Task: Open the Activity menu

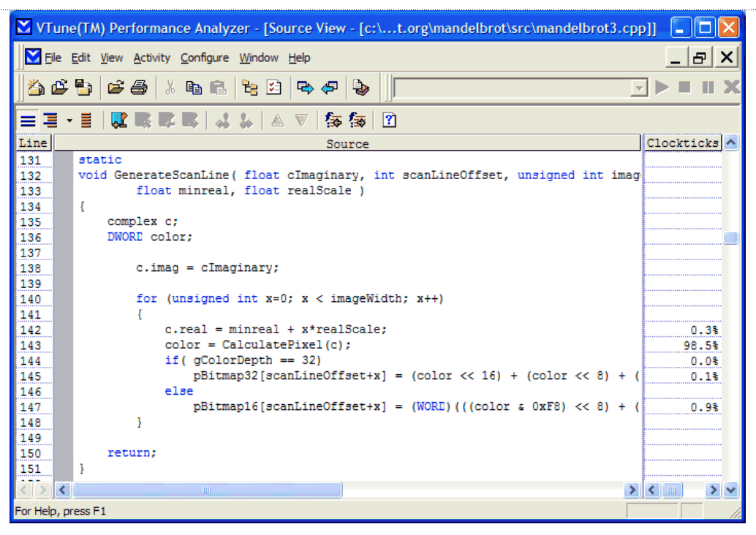Action: (151, 58)
